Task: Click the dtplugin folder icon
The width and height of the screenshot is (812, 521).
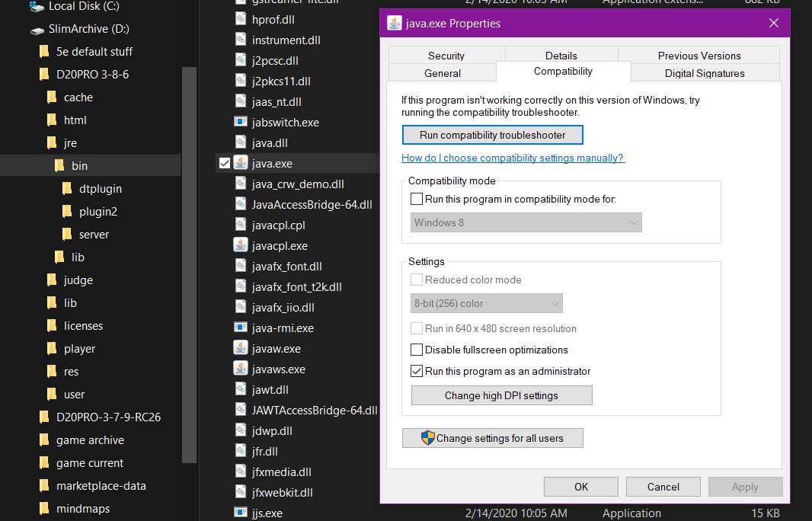Action: [67, 188]
